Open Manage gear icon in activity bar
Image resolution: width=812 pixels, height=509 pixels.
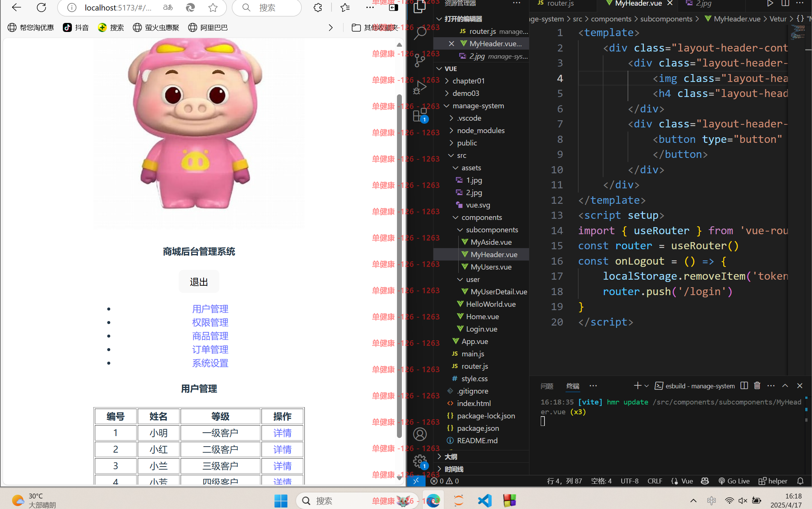[420, 461]
